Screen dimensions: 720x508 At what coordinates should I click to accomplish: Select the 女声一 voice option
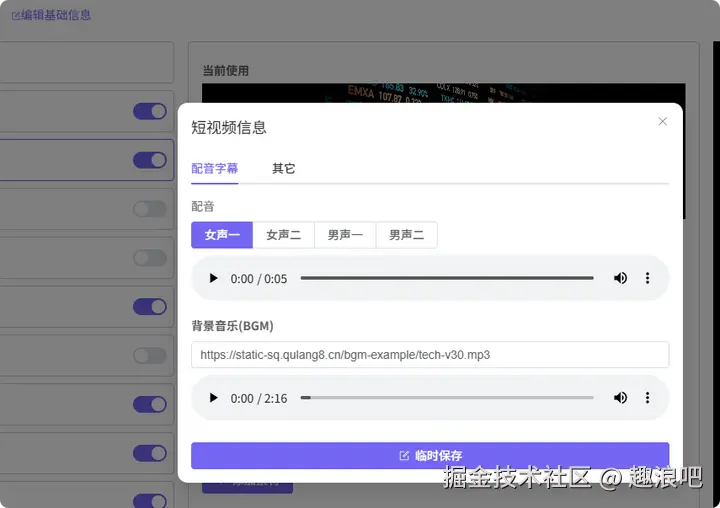click(x=222, y=235)
